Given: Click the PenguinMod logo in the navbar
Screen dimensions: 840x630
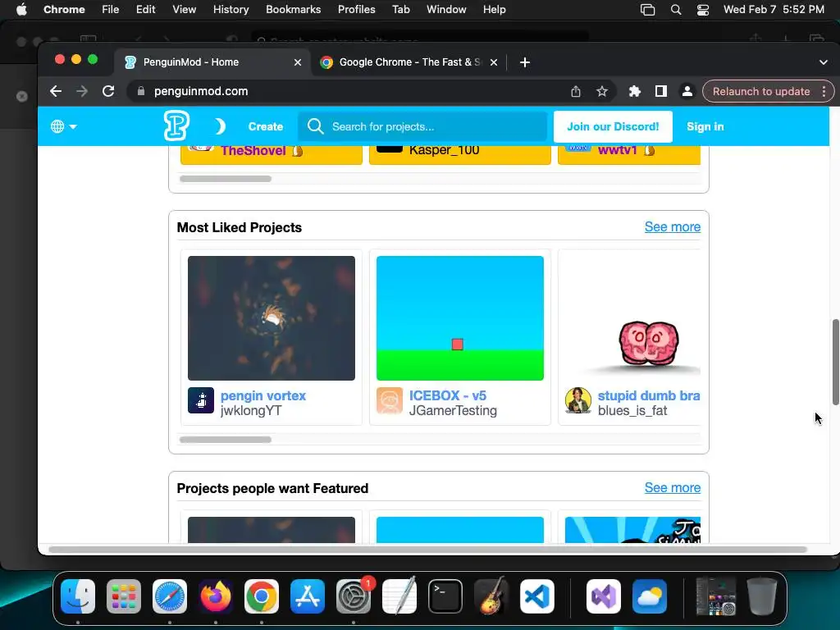Looking at the screenshot, I should (x=176, y=126).
